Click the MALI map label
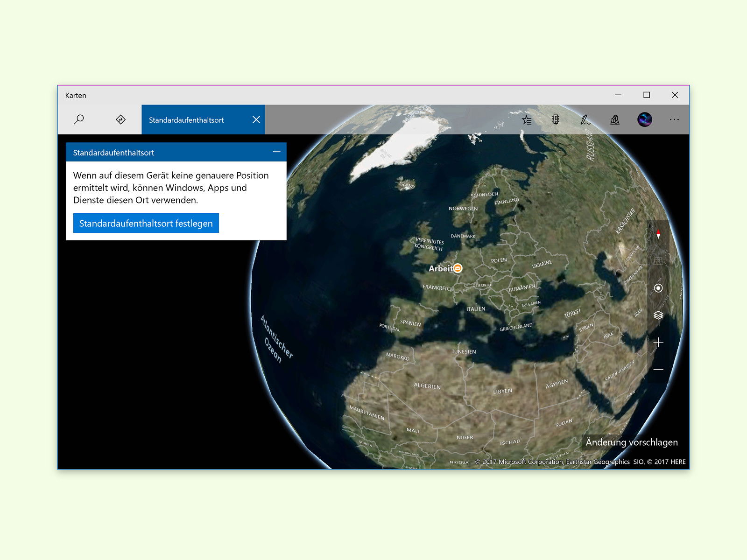This screenshot has height=560, width=747. [x=413, y=430]
